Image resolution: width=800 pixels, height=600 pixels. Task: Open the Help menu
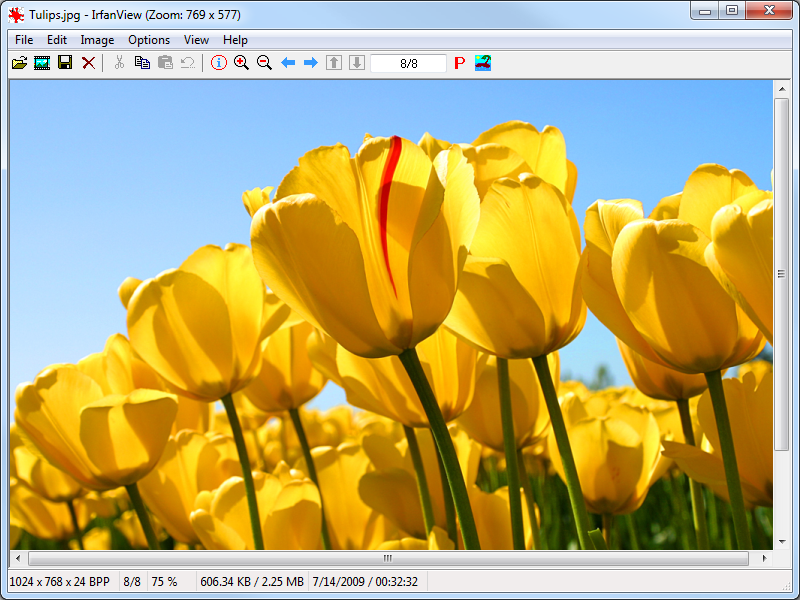click(x=235, y=40)
